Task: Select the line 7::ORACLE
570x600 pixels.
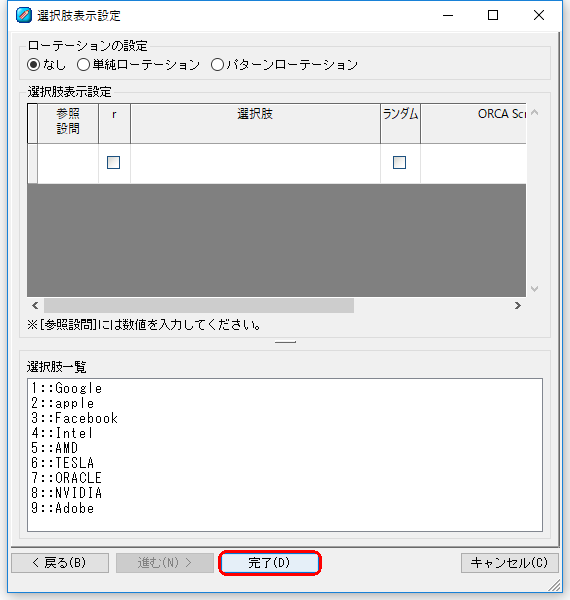Action: coord(67,478)
